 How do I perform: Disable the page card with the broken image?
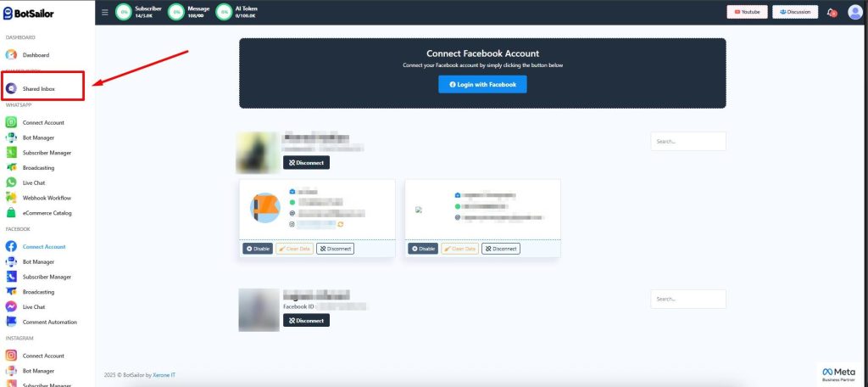[x=423, y=249]
